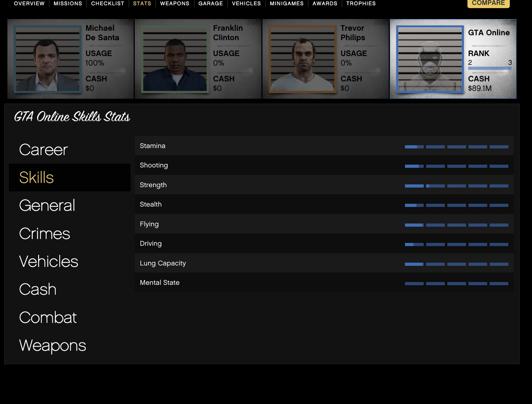Click the current rank number 2
Image resolution: width=532 pixels, height=404 pixels.
(x=470, y=62)
